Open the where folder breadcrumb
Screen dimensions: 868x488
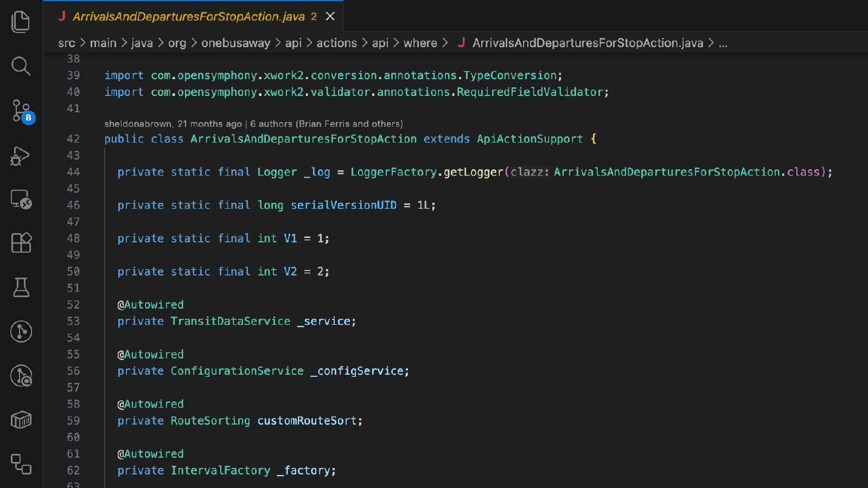click(420, 43)
